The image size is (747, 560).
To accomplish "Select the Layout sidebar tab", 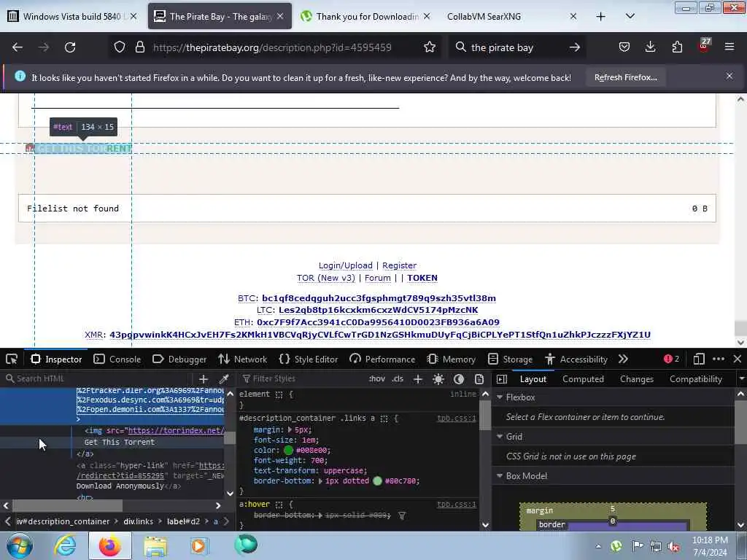I will (x=533, y=379).
